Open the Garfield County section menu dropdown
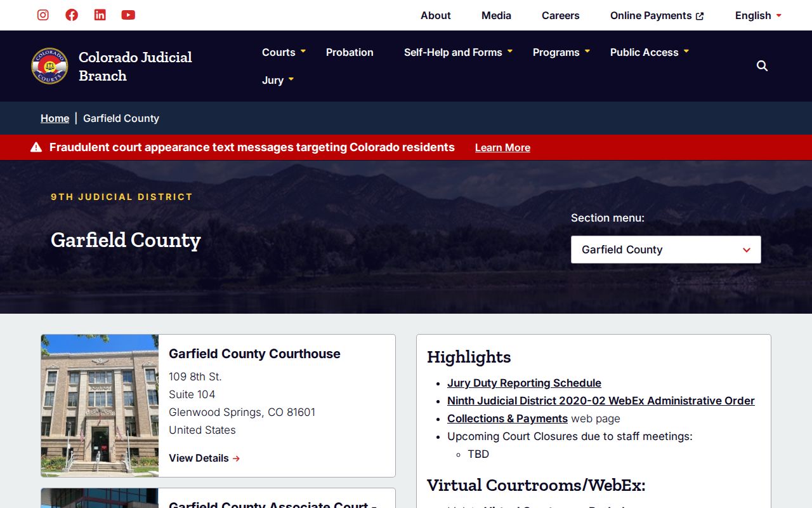Viewport: 812px width, 508px height. click(666, 250)
